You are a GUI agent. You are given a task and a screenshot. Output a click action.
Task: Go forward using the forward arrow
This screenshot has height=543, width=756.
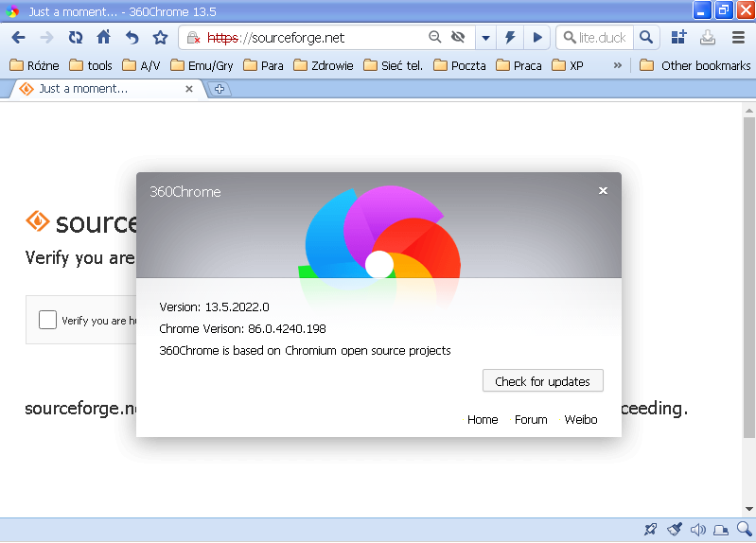[46, 38]
